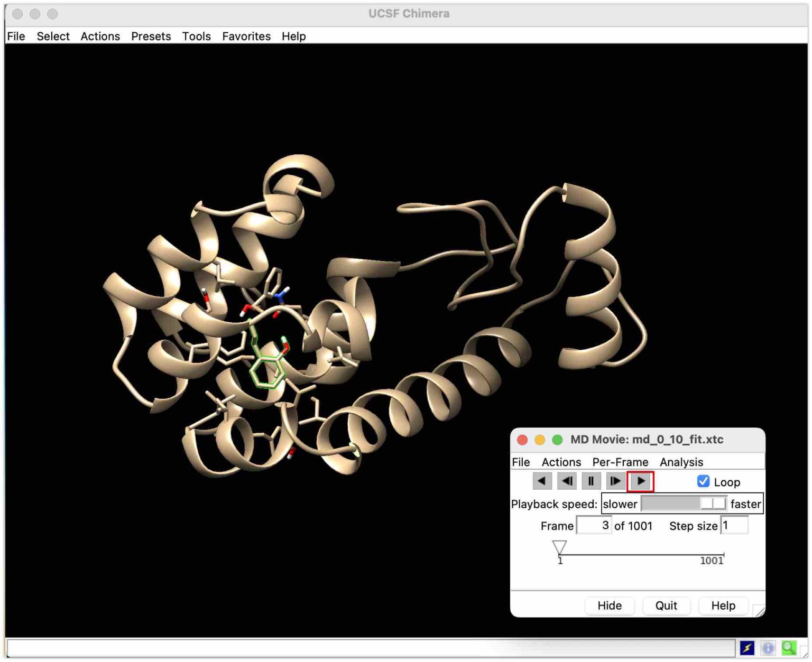This screenshot has height=662, width=812.
Task: Click the magnifier icon in the status bar
Action: point(788,647)
